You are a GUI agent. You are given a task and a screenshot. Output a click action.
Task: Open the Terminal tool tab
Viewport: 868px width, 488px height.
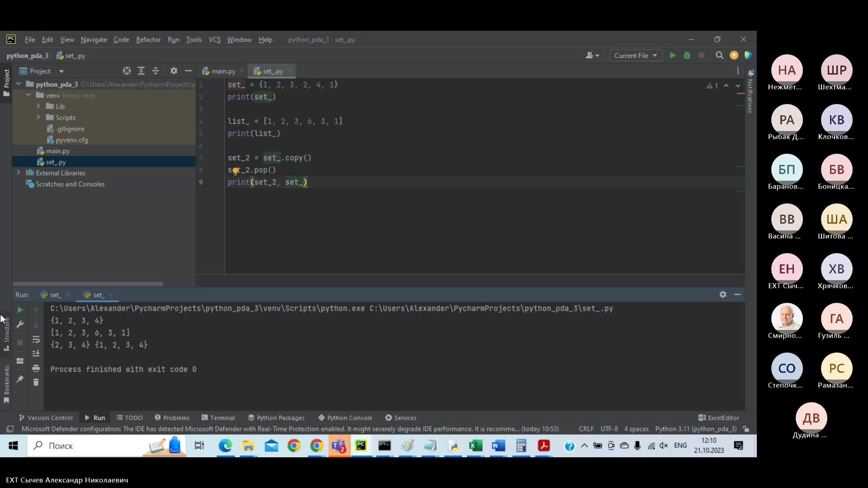pyautogui.click(x=218, y=418)
